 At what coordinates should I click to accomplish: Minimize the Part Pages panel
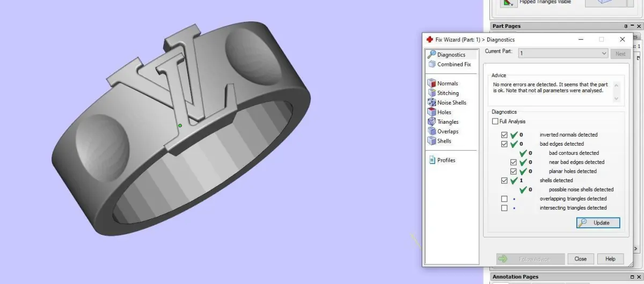pos(632,26)
